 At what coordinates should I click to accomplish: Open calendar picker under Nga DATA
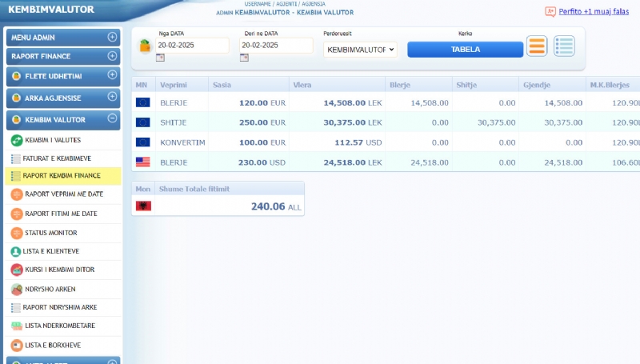[x=161, y=58]
